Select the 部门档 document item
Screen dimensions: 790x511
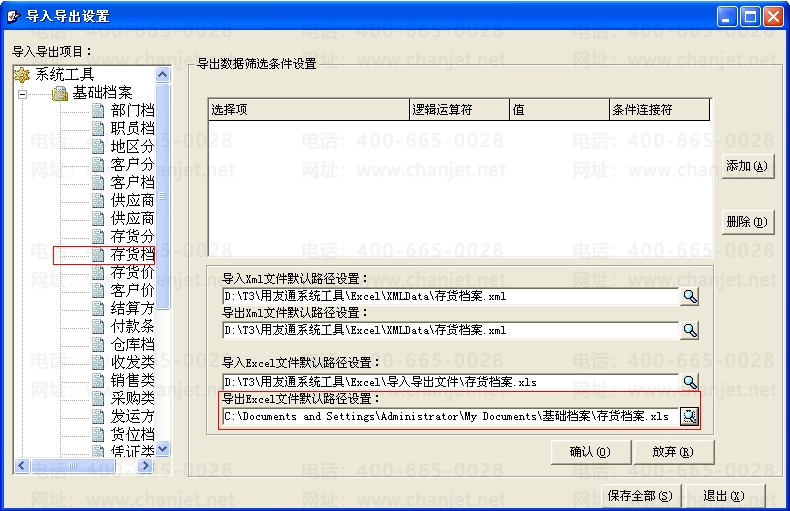[x=133, y=110]
